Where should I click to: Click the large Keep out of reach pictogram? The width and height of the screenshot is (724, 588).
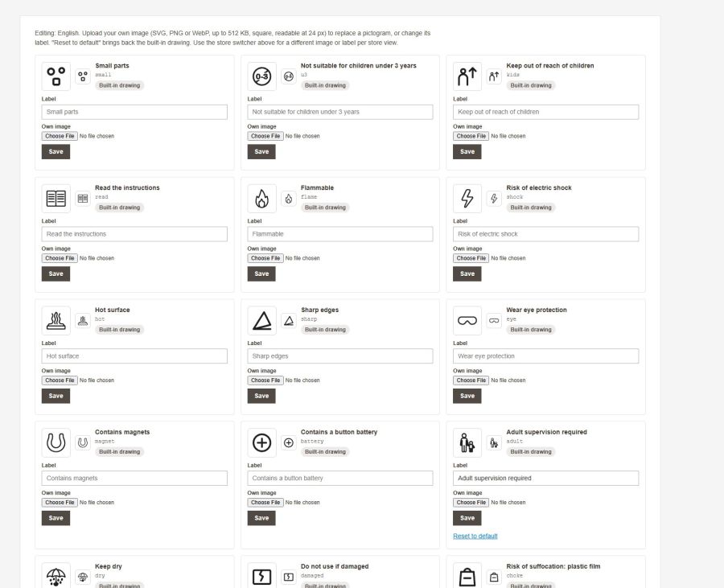pos(467,76)
